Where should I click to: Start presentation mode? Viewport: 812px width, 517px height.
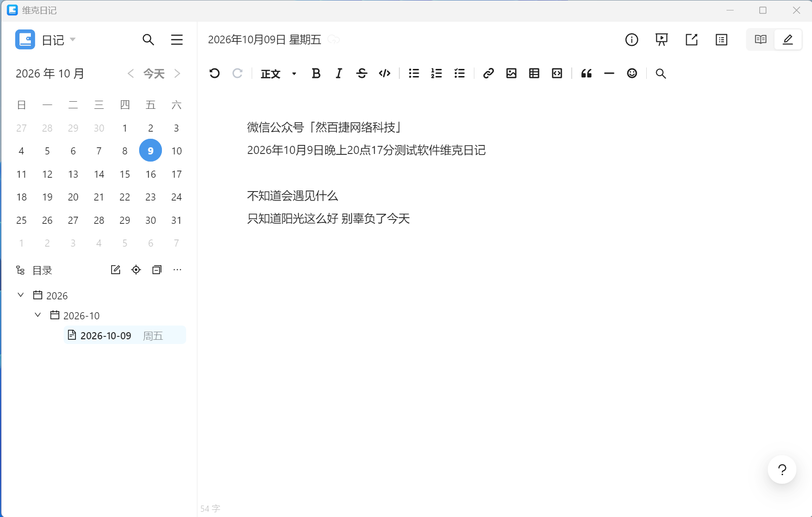(661, 40)
